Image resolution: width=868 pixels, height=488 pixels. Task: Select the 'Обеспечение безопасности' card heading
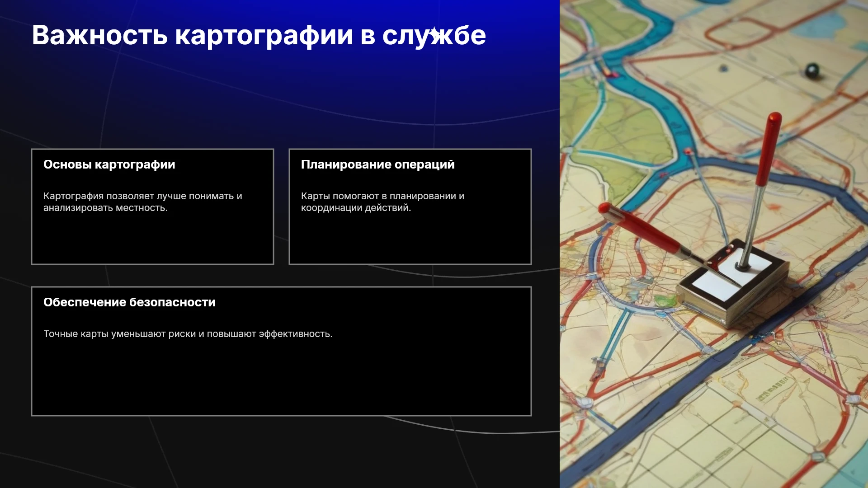(x=129, y=302)
